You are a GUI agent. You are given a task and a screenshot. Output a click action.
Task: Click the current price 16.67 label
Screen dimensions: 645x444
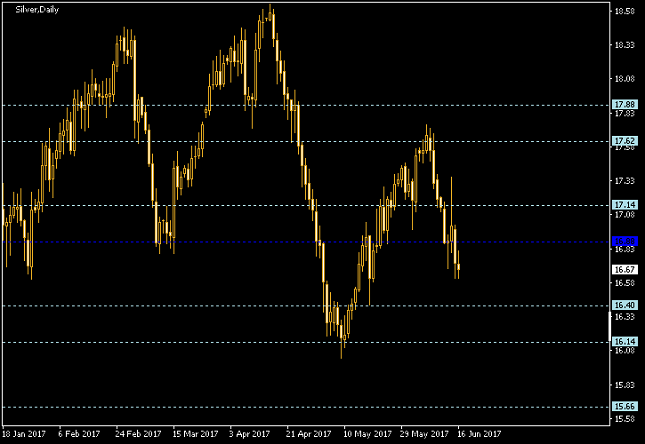tap(625, 270)
